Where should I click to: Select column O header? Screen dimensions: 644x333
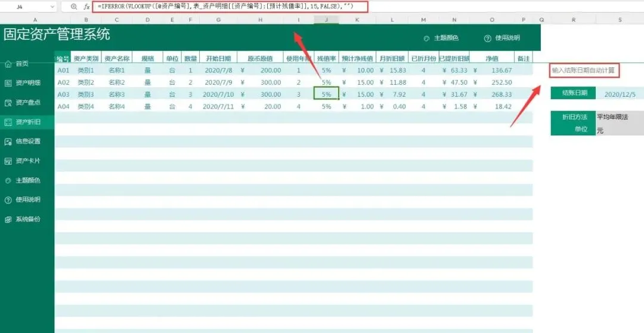[x=492, y=20]
